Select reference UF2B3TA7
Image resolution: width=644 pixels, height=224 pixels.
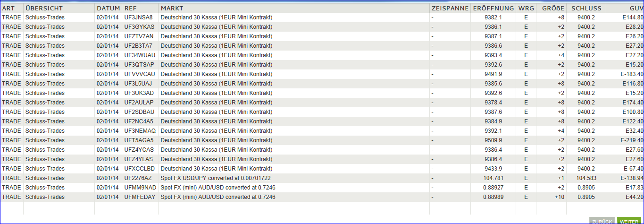[x=138, y=46]
